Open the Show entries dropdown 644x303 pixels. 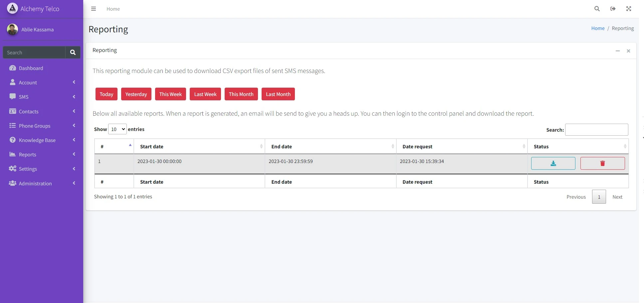tap(117, 129)
